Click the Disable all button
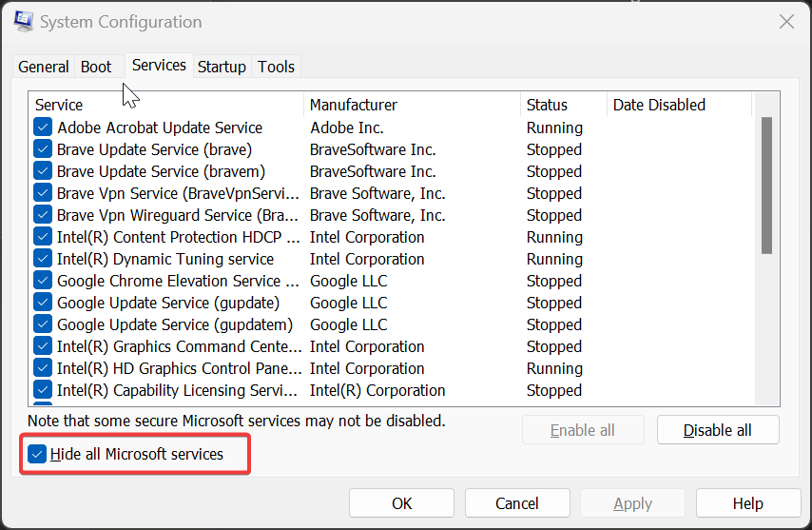Image resolution: width=812 pixels, height=530 pixels. (718, 430)
